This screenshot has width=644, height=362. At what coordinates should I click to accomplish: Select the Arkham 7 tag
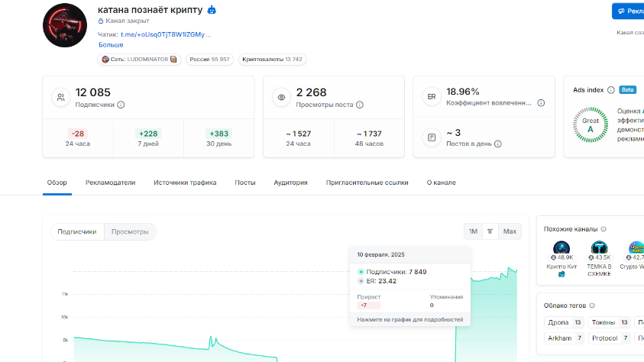click(564, 338)
